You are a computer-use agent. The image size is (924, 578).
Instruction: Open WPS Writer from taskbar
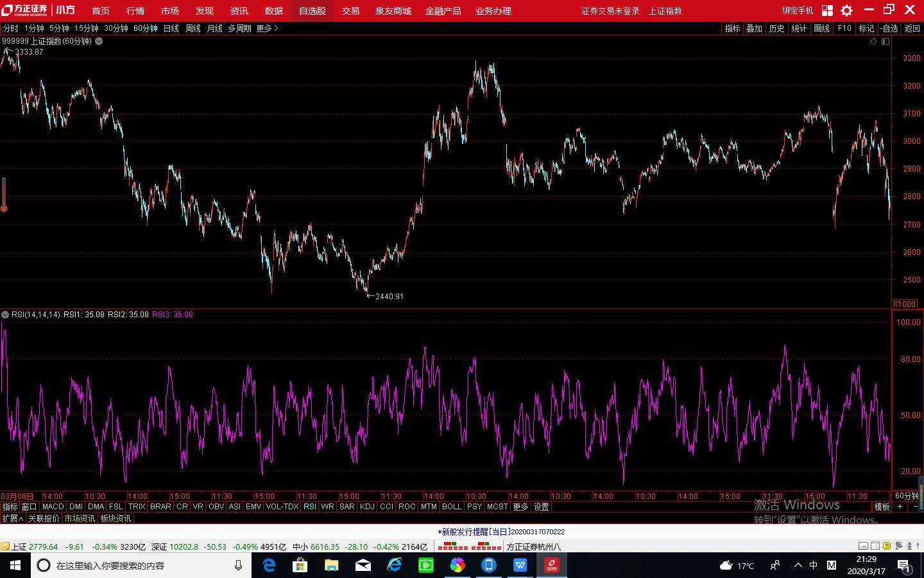(x=520, y=565)
